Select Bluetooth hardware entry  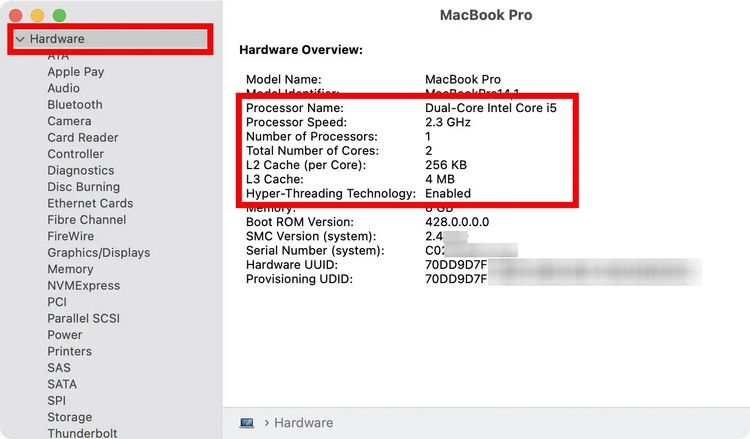(x=75, y=104)
